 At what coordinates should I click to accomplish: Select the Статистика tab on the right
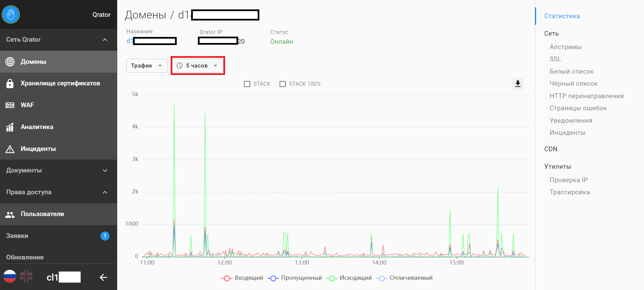[x=562, y=16]
